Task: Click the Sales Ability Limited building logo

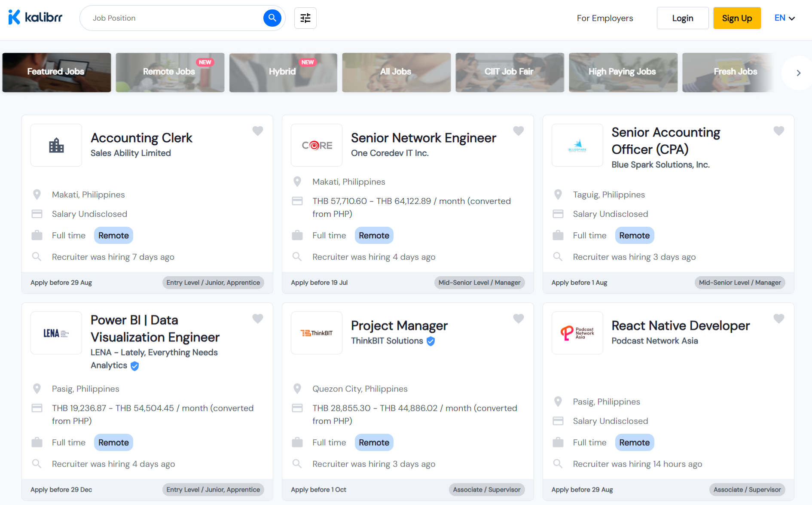Action: tap(56, 145)
